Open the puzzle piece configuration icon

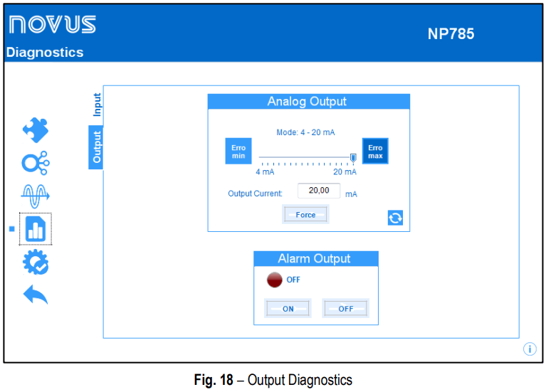click(36, 130)
